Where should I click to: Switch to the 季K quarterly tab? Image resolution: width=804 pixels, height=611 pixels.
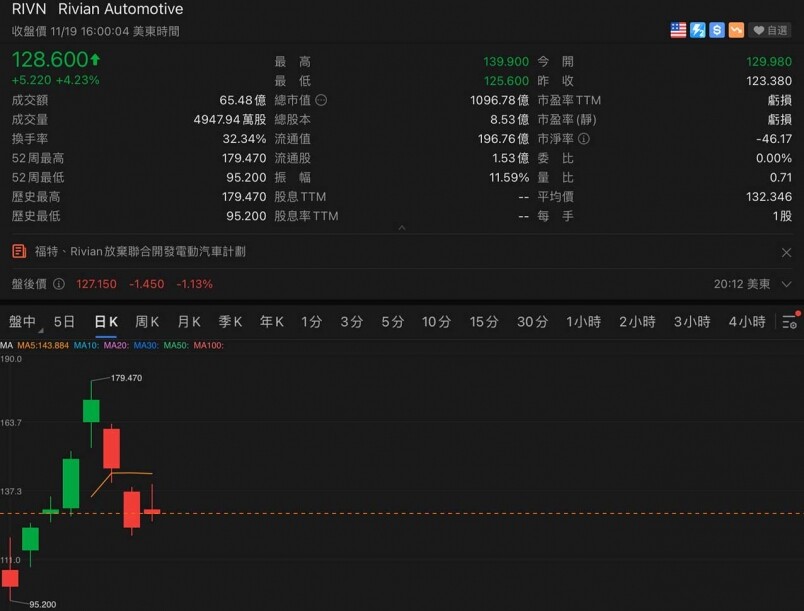pyautogui.click(x=230, y=322)
